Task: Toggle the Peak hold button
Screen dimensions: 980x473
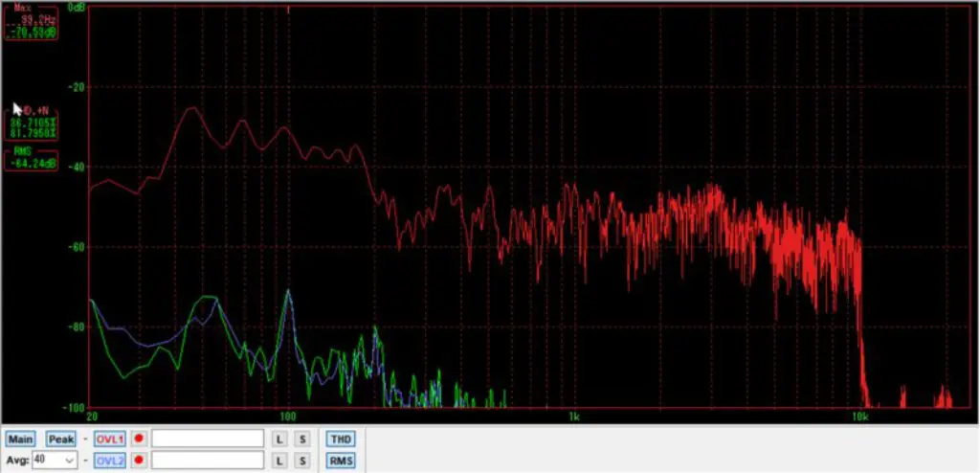Action: click(61, 439)
